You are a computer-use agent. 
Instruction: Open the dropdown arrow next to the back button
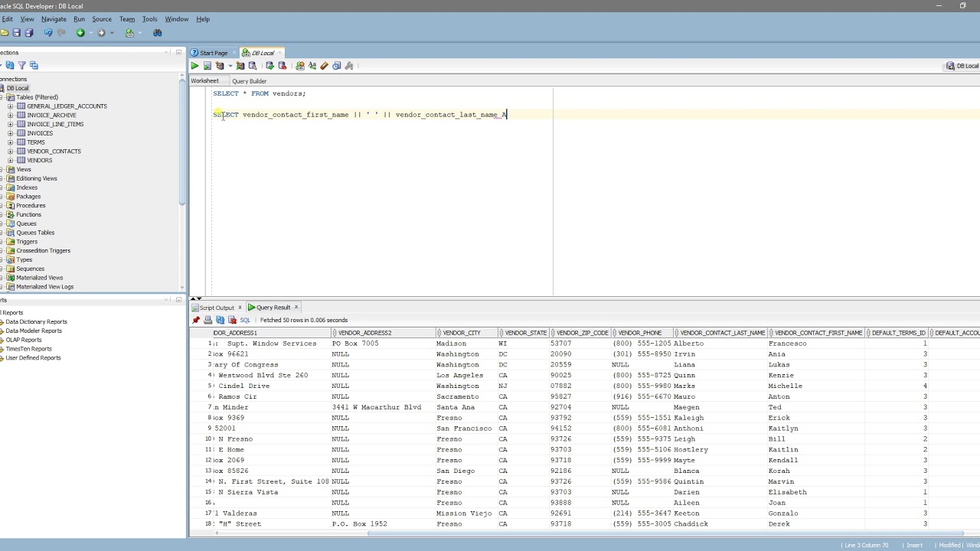pos(90,33)
